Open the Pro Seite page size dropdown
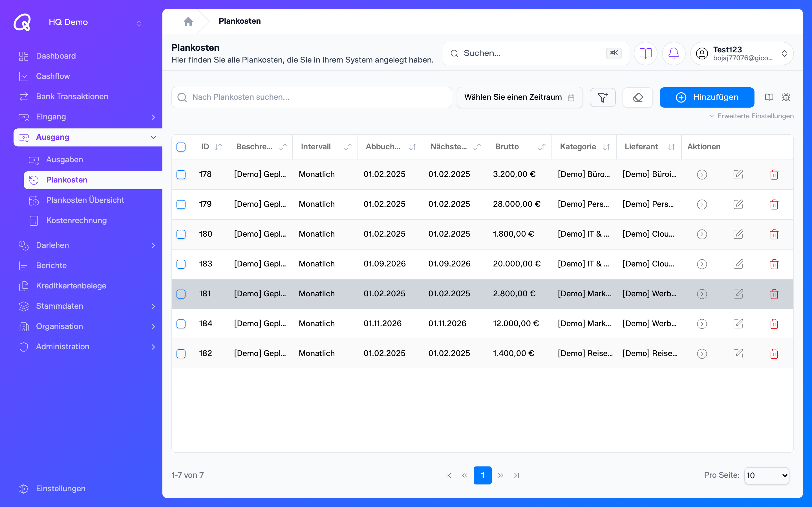This screenshot has height=507, width=812. pyautogui.click(x=767, y=475)
